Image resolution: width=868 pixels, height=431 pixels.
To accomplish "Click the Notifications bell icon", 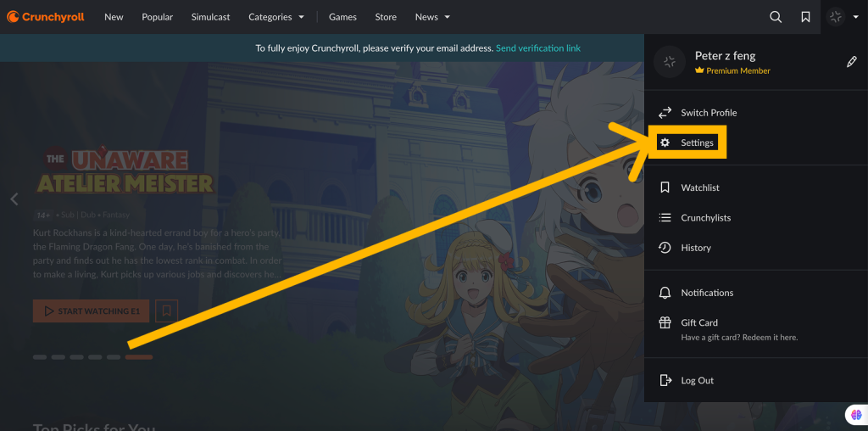I will click(x=665, y=293).
